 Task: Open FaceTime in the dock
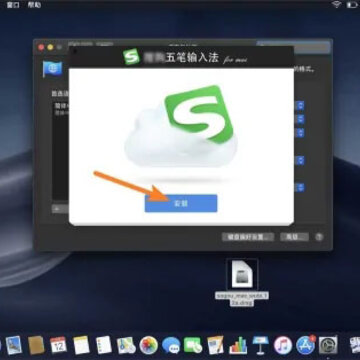click(x=193, y=345)
